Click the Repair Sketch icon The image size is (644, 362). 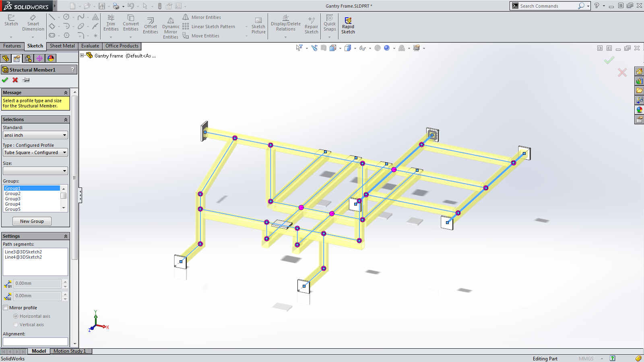click(x=311, y=25)
